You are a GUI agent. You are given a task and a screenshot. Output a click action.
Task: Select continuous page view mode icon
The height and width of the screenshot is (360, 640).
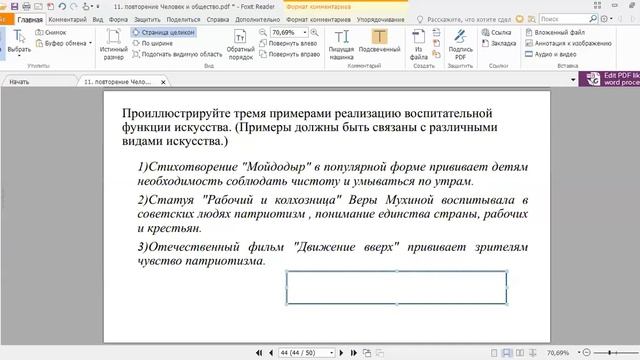point(507,353)
